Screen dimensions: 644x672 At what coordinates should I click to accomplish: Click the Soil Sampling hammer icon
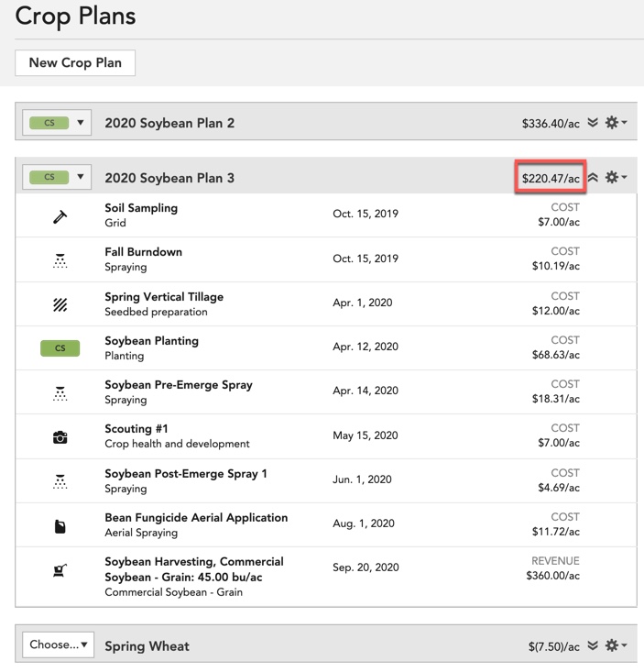click(x=60, y=217)
